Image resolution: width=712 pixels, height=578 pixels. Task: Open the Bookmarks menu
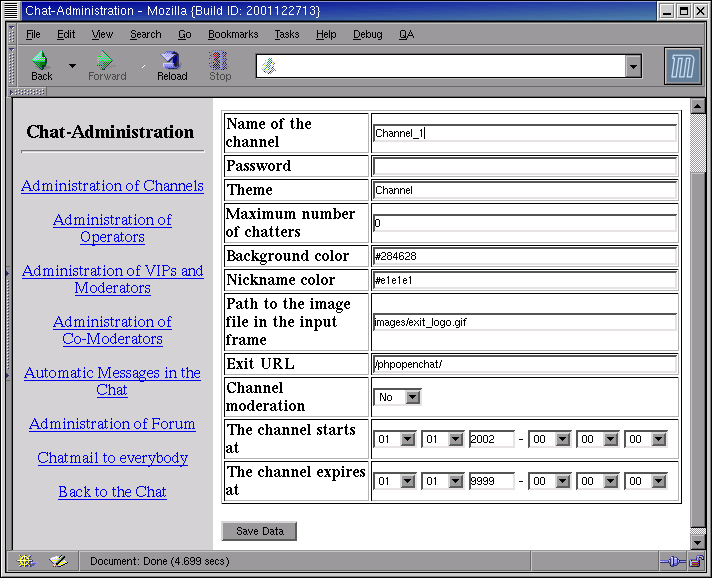[x=233, y=34]
